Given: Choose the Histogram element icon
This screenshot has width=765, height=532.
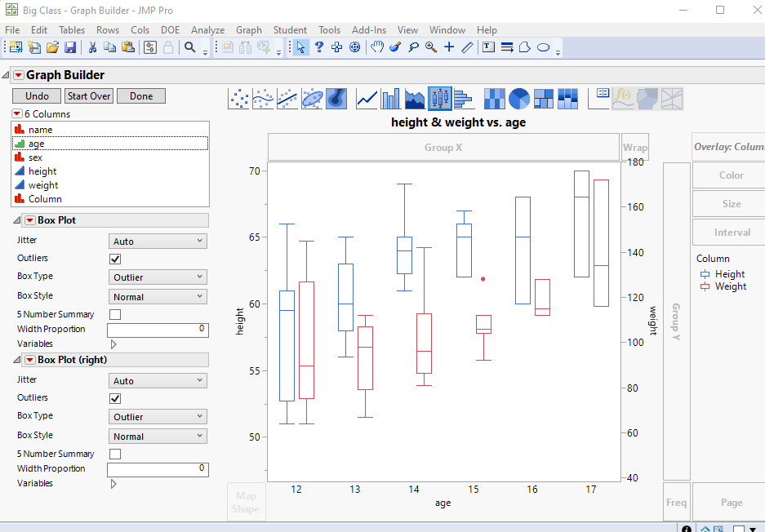Looking at the screenshot, I should [x=464, y=99].
